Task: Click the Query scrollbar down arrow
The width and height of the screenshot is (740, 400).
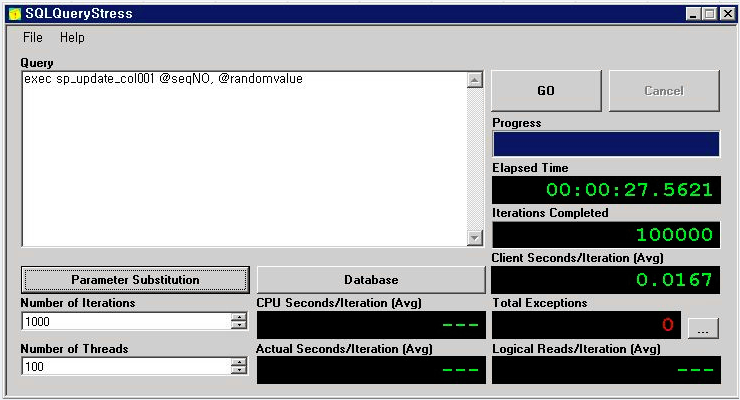Action: pos(475,237)
